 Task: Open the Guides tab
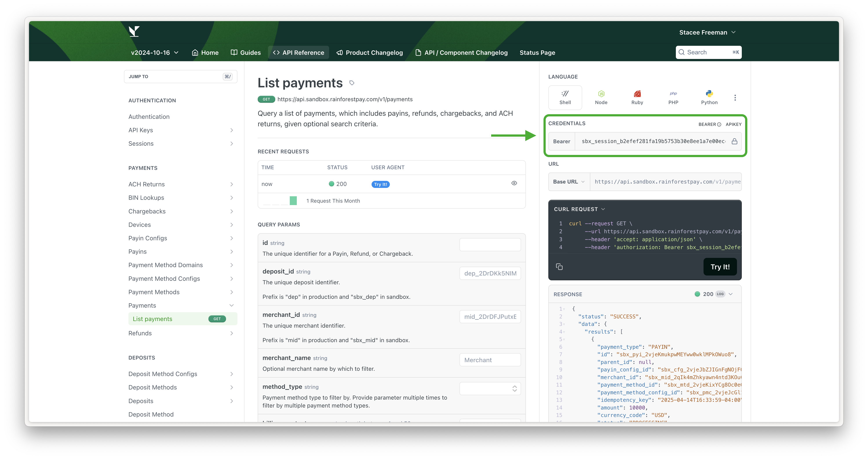246,53
